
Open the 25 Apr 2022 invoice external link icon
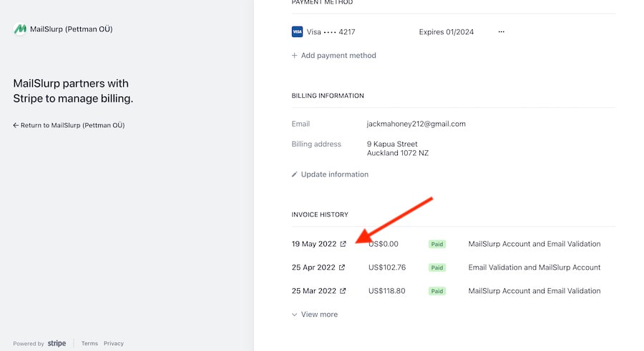(x=342, y=267)
